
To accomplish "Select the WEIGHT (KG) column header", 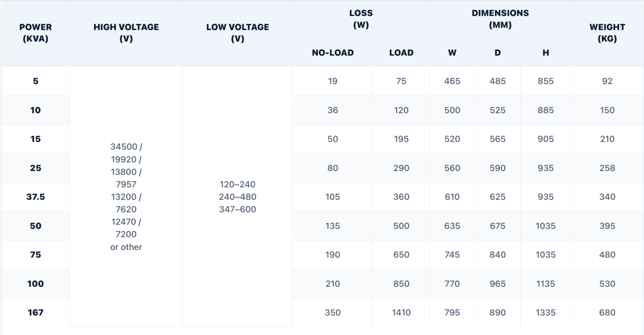I will pyautogui.click(x=607, y=33).
